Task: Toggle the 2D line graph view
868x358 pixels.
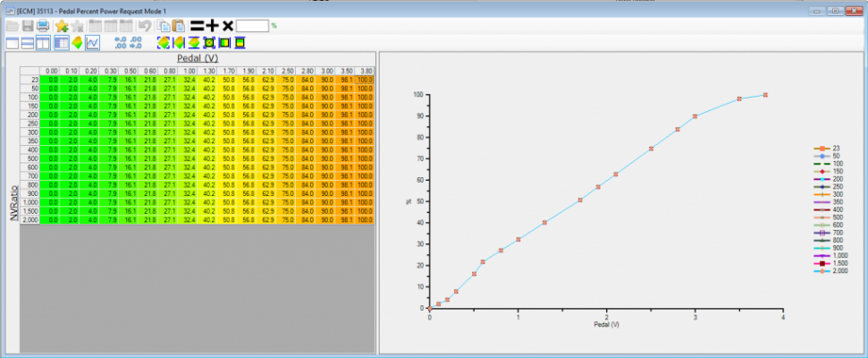Action: (92, 43)
